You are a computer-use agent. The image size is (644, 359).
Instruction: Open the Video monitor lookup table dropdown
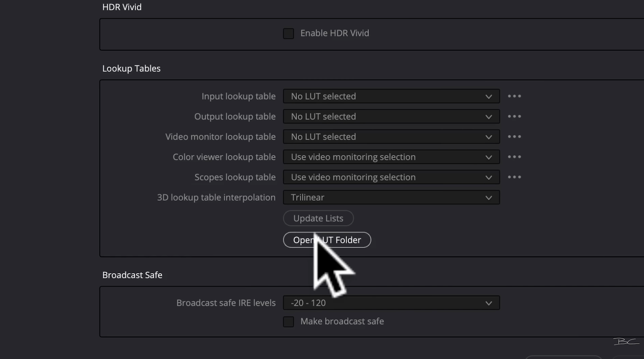point(391,137)
